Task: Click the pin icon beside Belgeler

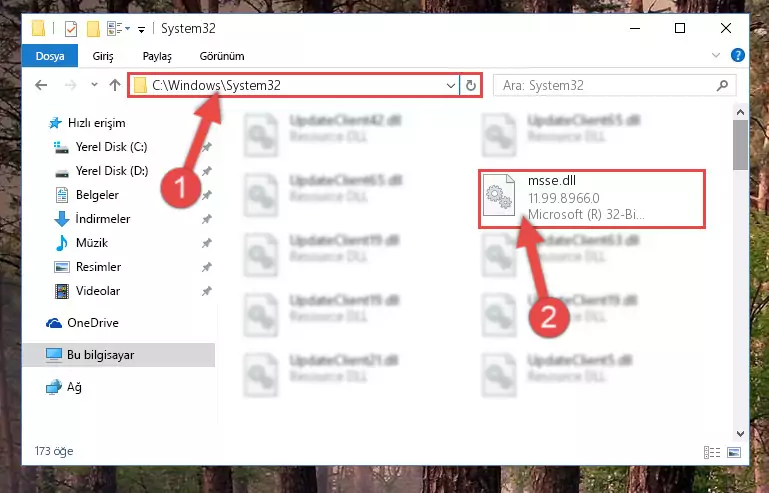Action: coord(207,195)
